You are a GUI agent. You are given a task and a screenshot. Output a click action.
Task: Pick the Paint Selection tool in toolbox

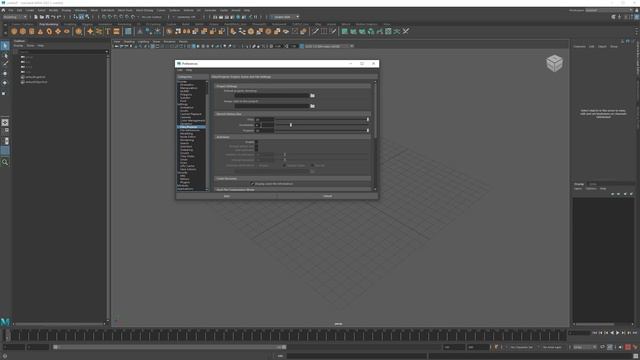(x=5, y=64)
